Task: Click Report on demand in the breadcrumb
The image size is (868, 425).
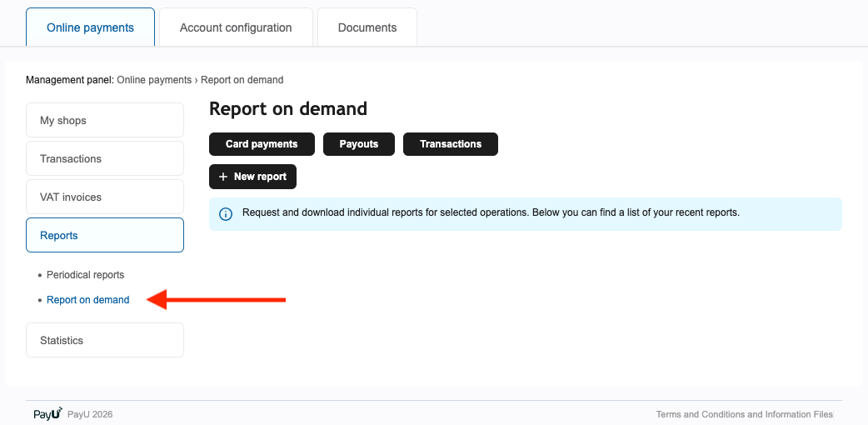Action: click(242, 80)
